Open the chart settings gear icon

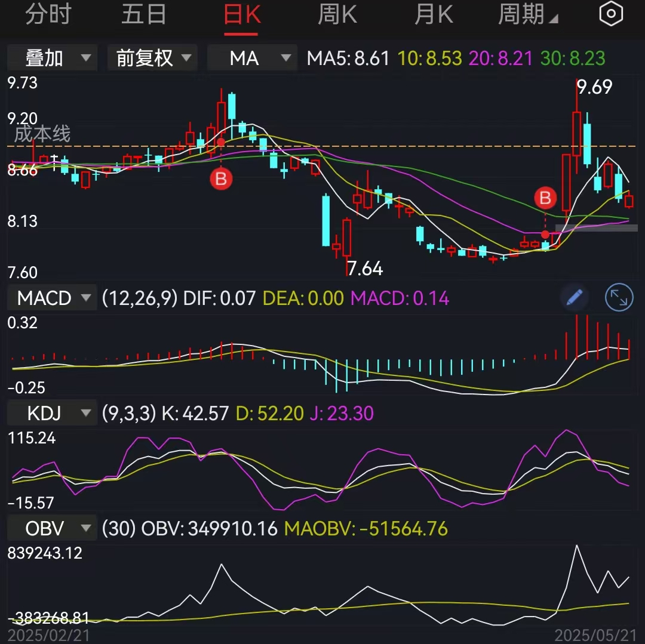611,14
